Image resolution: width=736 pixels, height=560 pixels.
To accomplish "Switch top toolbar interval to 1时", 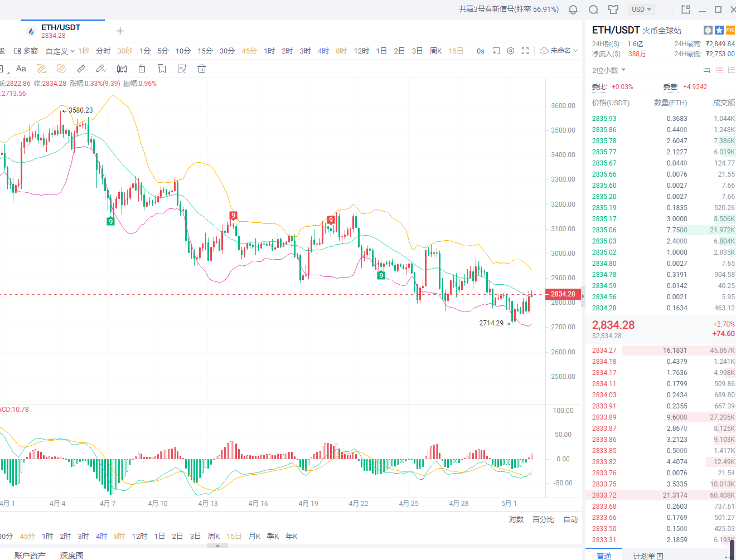I will click(x=269, y=51).
